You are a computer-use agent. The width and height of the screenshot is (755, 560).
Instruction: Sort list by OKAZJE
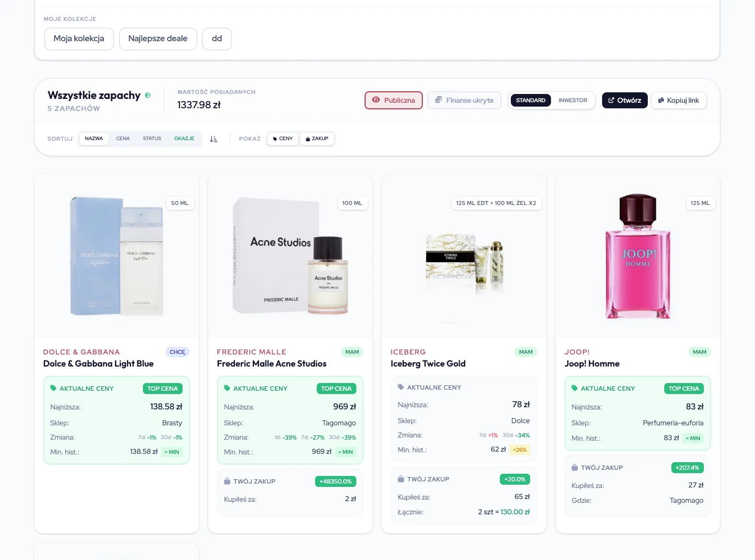[x=184, y=138]
